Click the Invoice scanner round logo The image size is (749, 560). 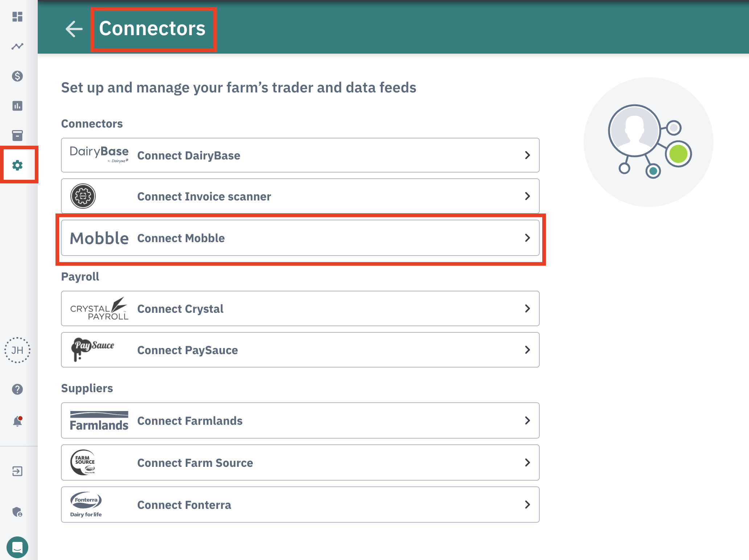coord(83,196)
